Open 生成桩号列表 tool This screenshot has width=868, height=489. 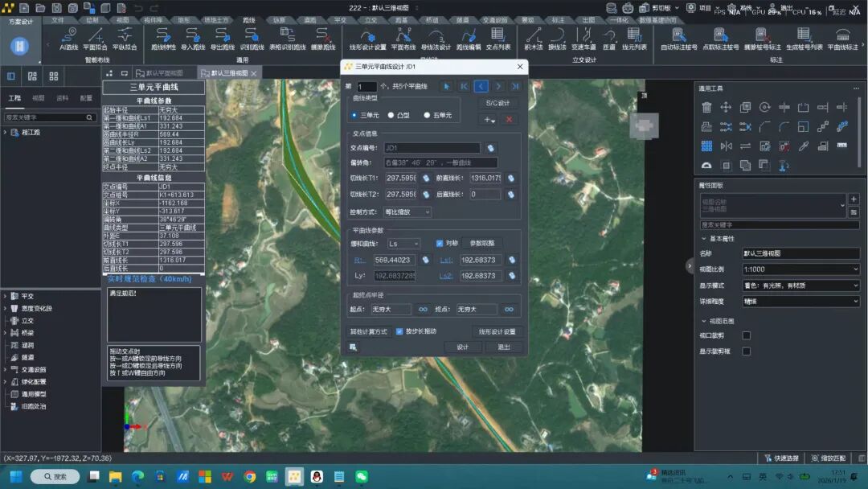pos(804,39)
